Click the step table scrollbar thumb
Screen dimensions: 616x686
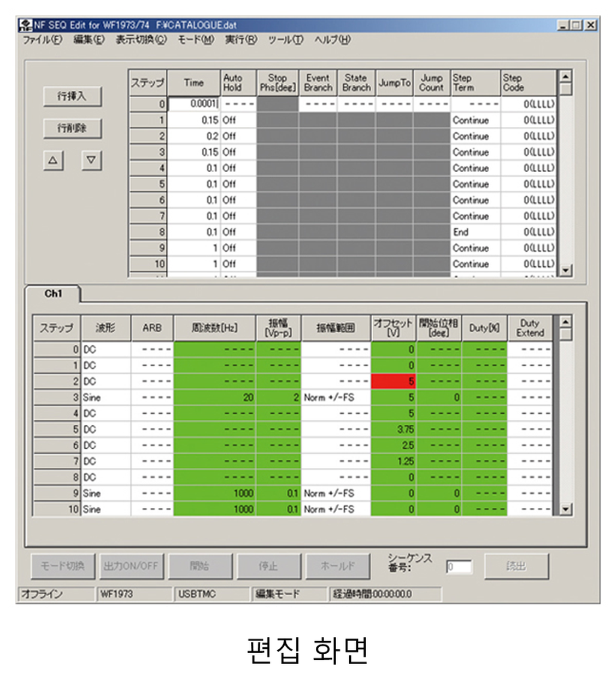click(566, 89)
